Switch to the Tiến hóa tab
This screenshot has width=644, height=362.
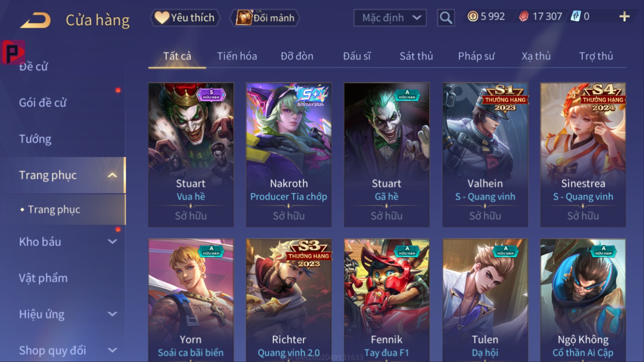tap(237, 56)
